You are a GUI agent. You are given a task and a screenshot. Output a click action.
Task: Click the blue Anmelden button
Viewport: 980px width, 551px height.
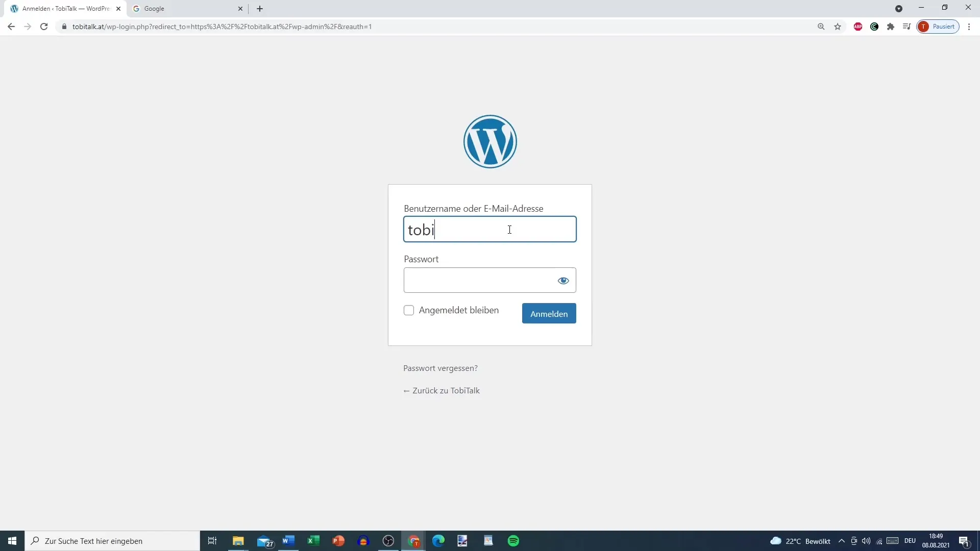click(x=549, y=313)
